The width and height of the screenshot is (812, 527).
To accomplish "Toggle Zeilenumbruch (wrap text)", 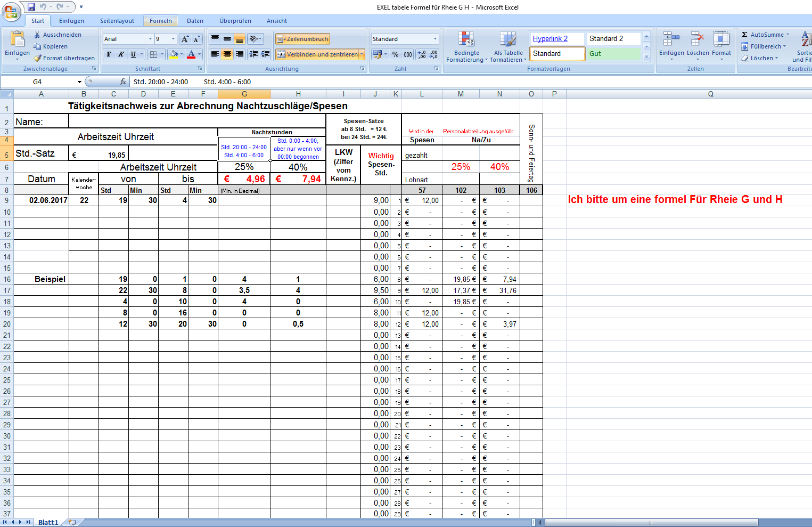I will [x=302, y=38].
